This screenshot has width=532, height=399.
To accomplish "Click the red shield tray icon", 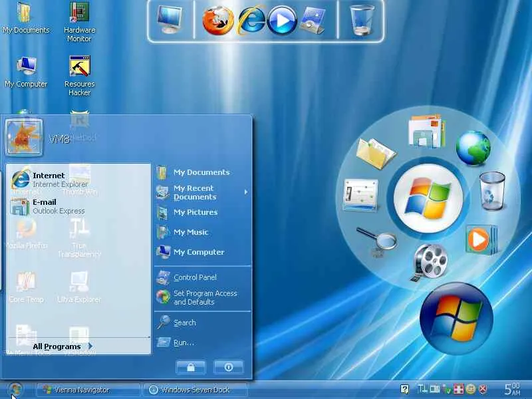I will 483,389.
